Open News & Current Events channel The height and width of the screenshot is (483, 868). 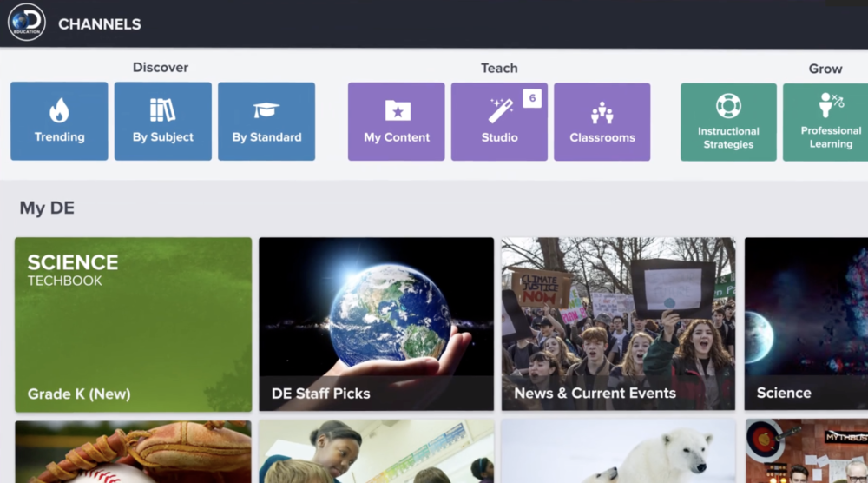pos(618,324)
